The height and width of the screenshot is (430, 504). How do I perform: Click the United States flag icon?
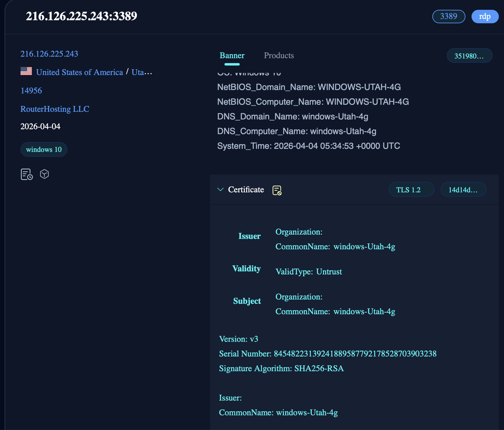point(26,71)
